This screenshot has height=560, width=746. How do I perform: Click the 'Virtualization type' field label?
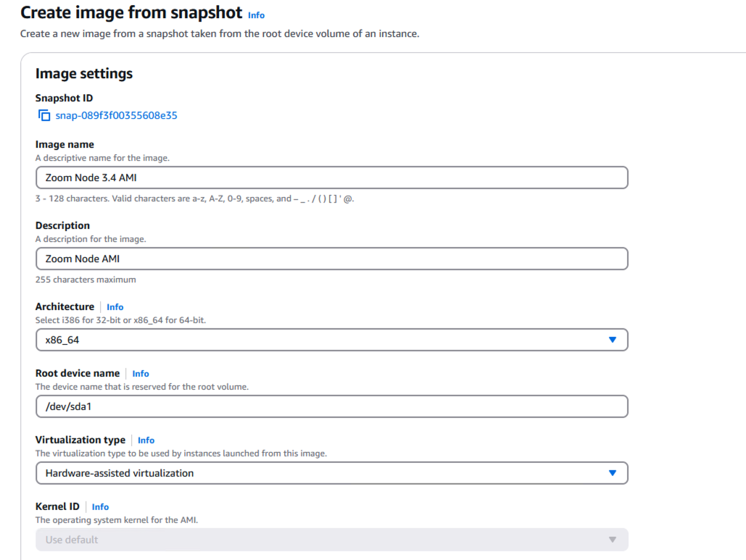80,440
